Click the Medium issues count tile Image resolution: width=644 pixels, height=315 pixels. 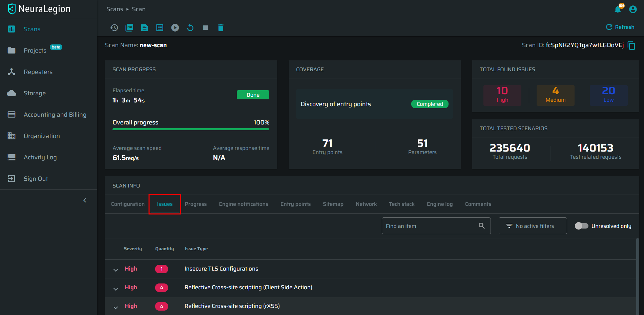click(556, 95)
